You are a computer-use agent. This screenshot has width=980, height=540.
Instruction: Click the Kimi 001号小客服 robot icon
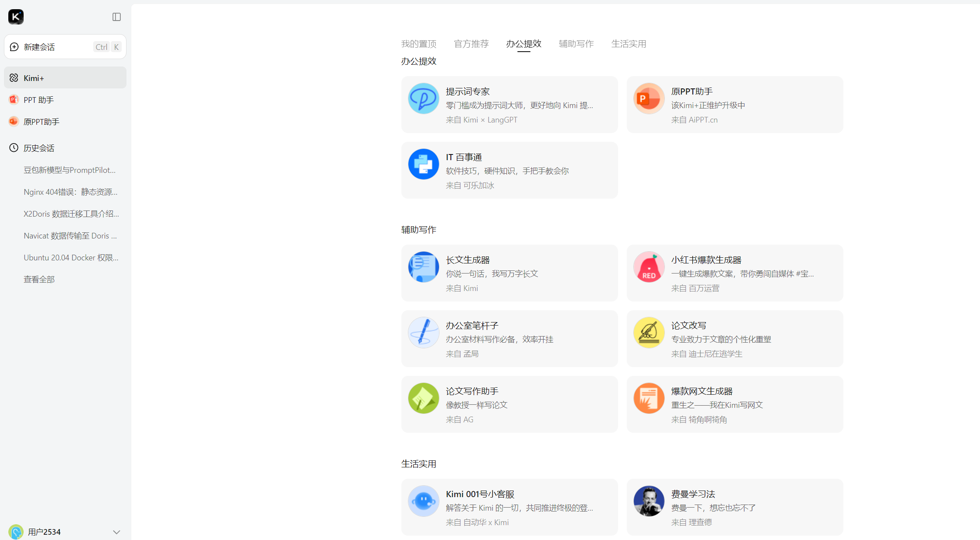pyautogui.click(x=423, y=501)
